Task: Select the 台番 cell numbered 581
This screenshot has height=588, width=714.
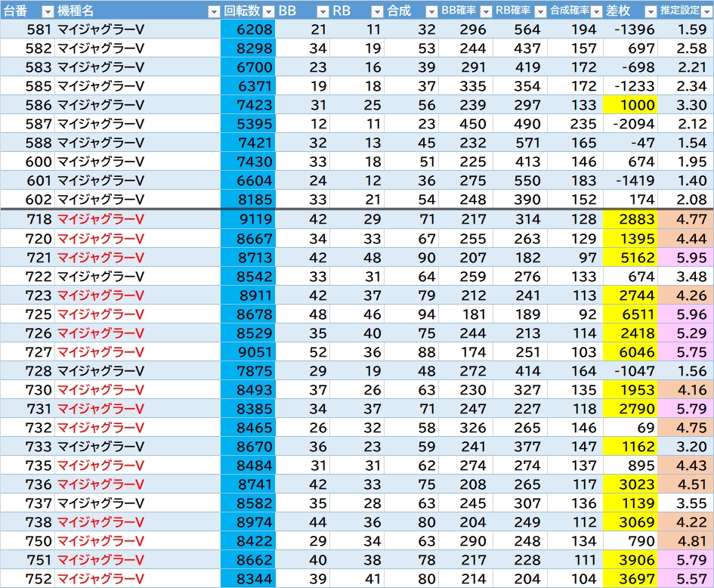Action: pyautogui.click(x=27, y=29)
